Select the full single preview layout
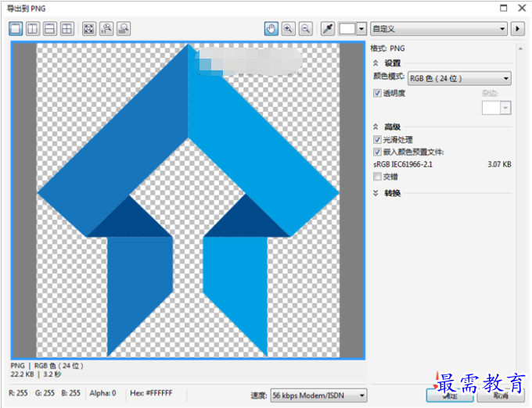This screenshot has height=408, width=532. [x=16, y=28]
